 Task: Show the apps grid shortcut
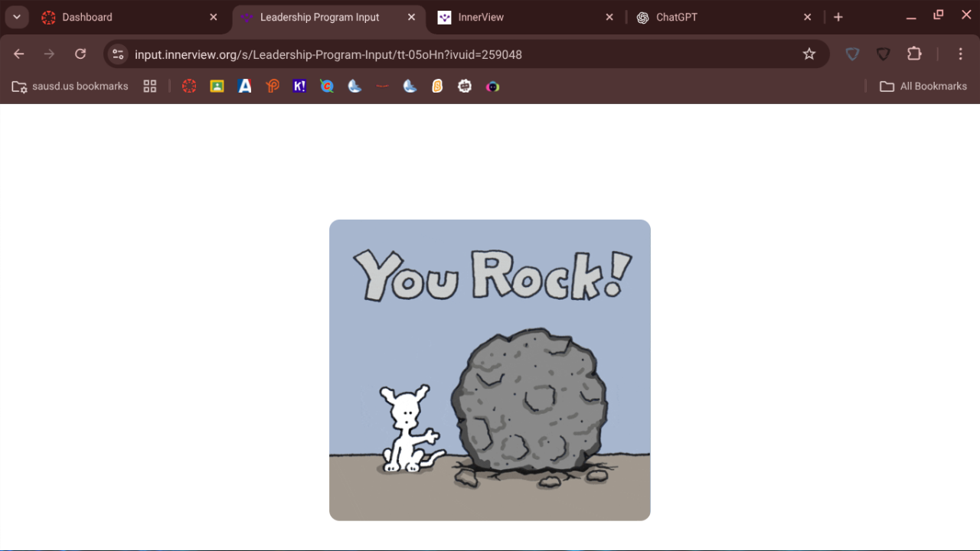(x=150, y=86)
